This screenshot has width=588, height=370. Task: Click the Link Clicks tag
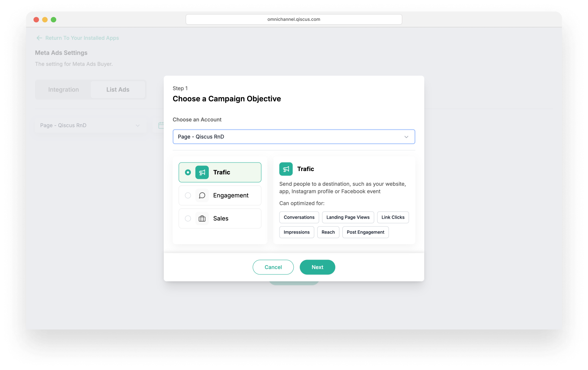click(393, 217)
